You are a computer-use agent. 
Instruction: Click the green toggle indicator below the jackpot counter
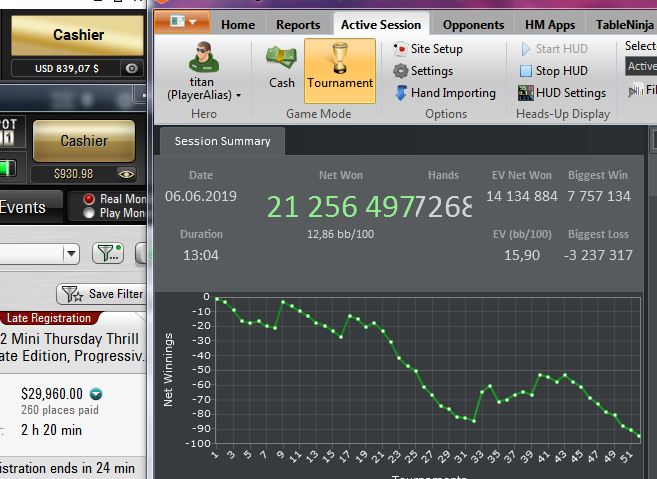point(8,168)
